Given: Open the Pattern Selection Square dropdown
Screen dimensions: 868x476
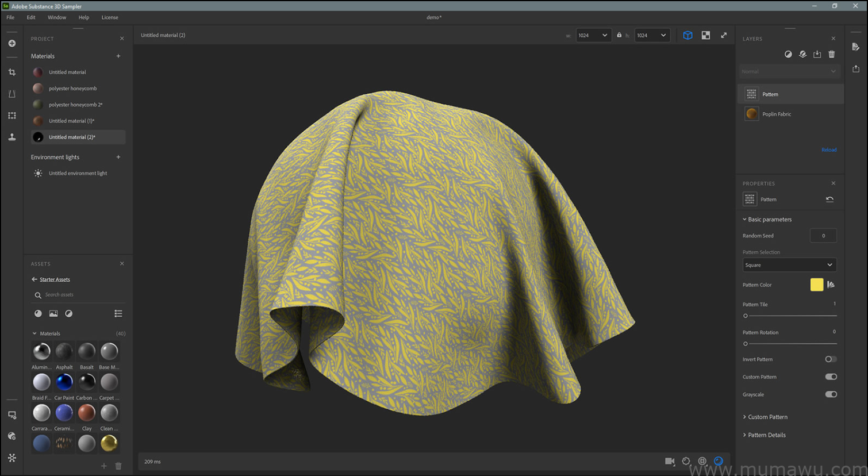Looking at the screenshot, I should (x=789, y=265).
